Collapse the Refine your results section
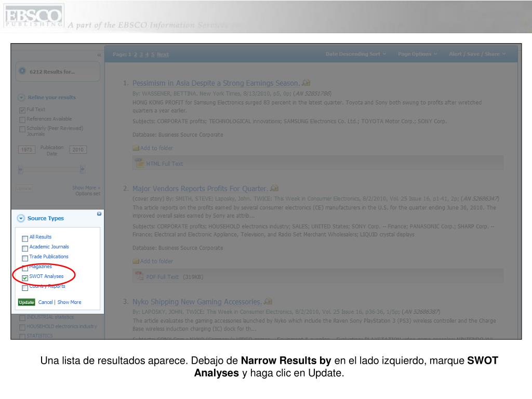This screenshot has height=399, width=532. [x=21, y=97]
